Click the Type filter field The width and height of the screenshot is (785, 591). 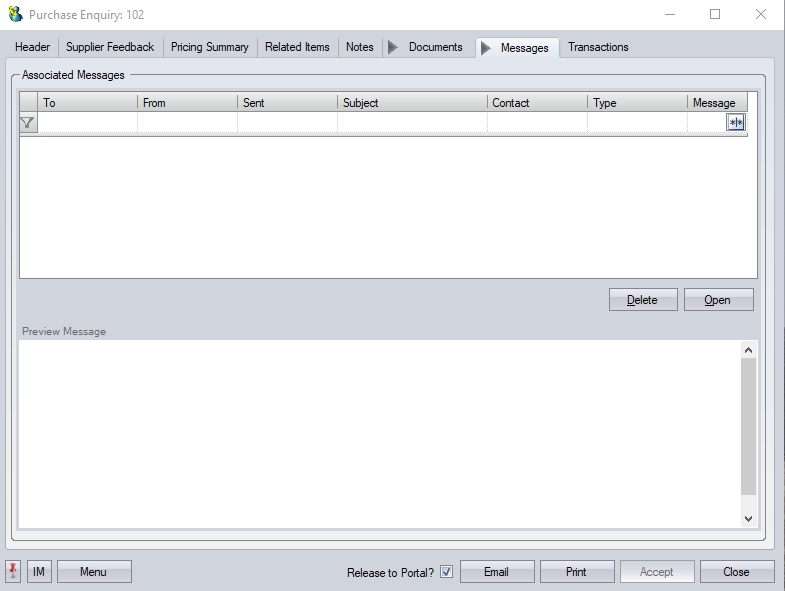click(637, 123)
